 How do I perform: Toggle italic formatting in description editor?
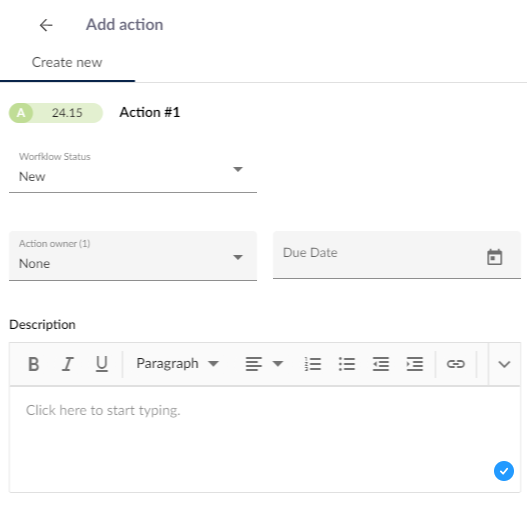coord(68,364)
